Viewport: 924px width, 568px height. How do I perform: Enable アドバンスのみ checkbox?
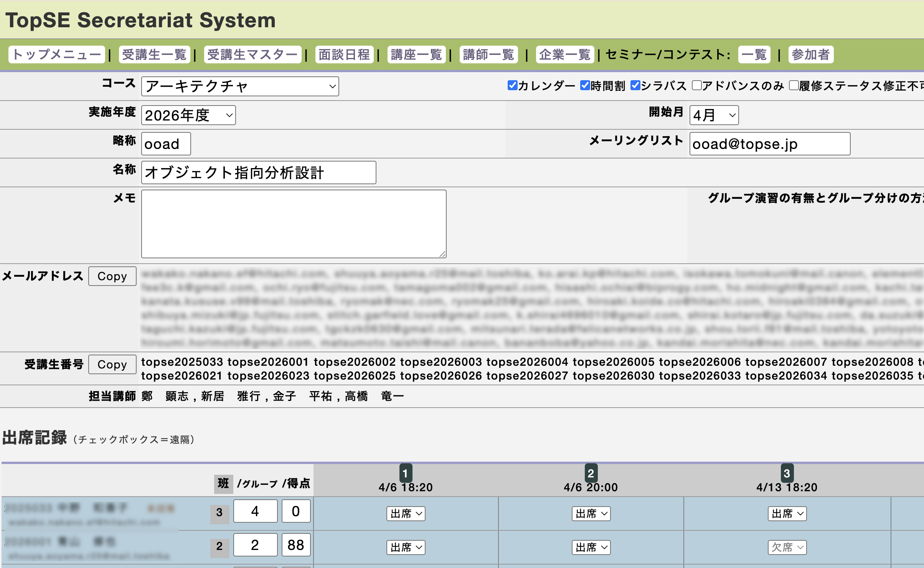[696, 85]
